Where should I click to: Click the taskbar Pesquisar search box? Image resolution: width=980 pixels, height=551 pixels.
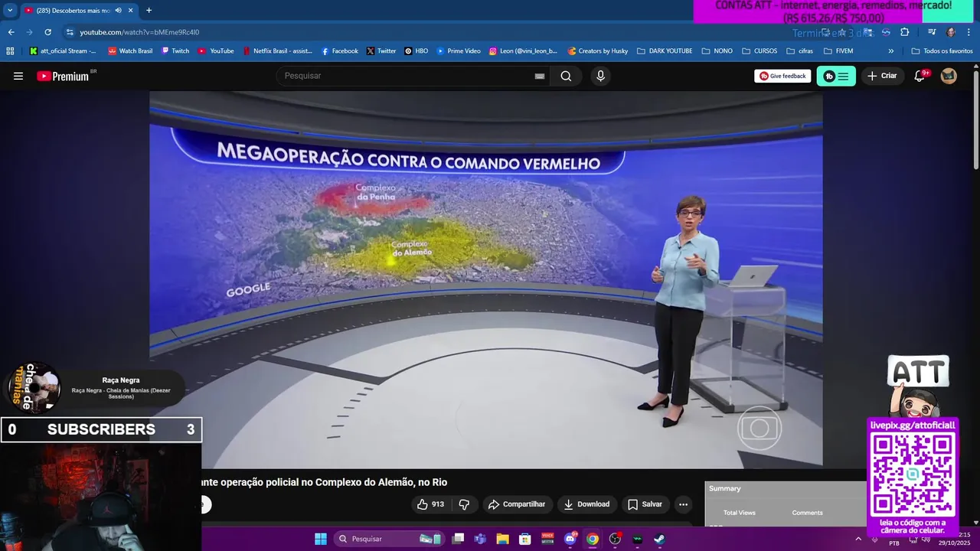pyautogui.click(x=389, y=539)
